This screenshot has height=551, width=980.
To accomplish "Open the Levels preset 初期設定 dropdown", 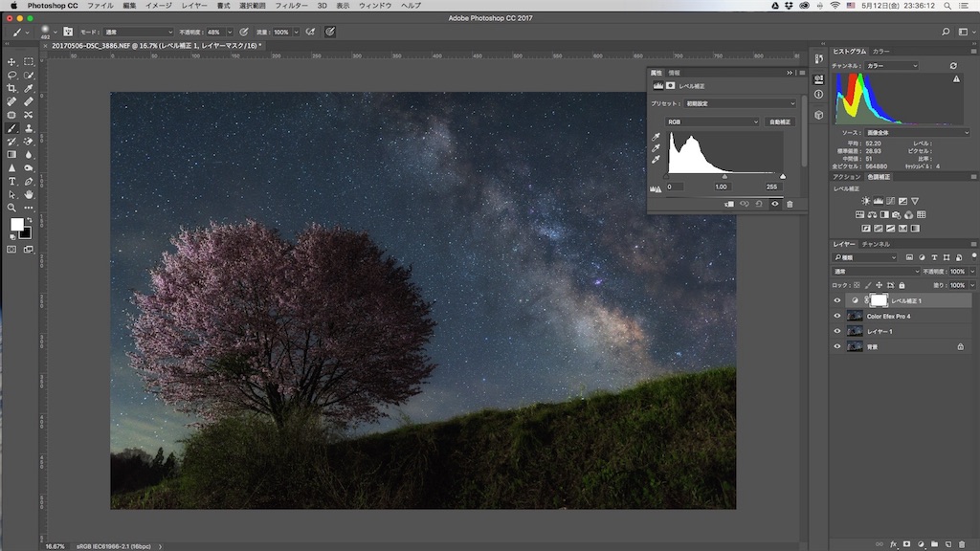I will tap(740, 103).
